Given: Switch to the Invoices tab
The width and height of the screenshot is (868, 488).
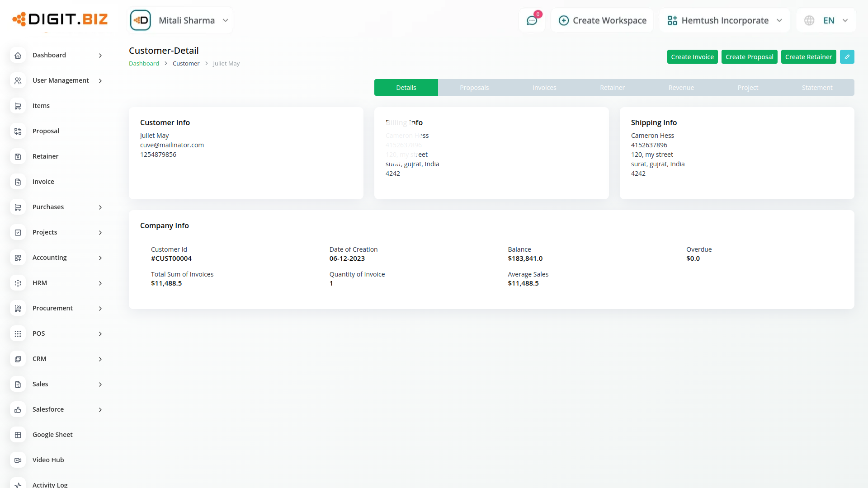Looking at the screenshot, I should click(544, 88).
